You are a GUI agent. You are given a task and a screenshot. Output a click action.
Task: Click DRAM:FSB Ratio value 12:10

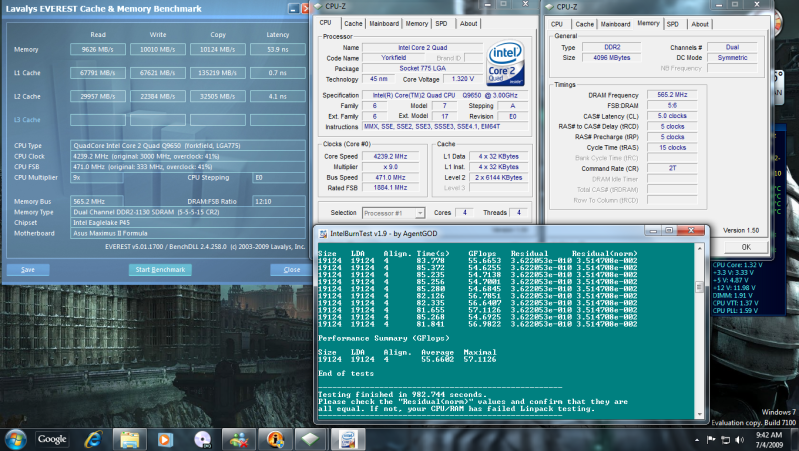click(x=279, y=201)
